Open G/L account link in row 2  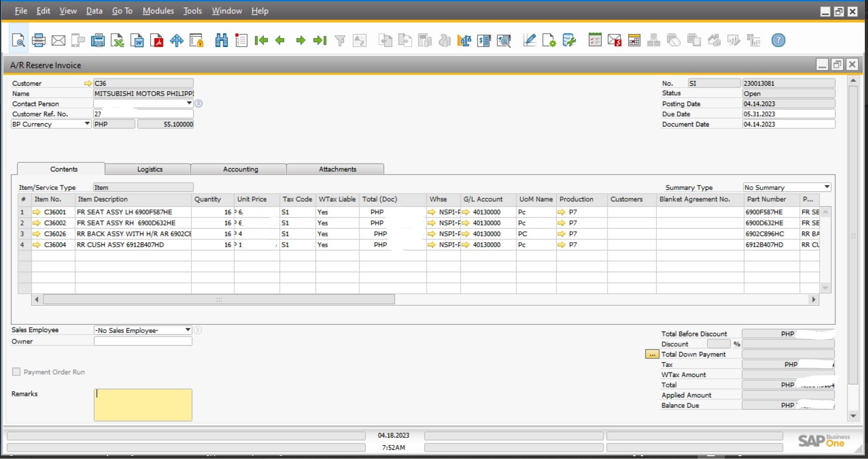click(466, 223)
